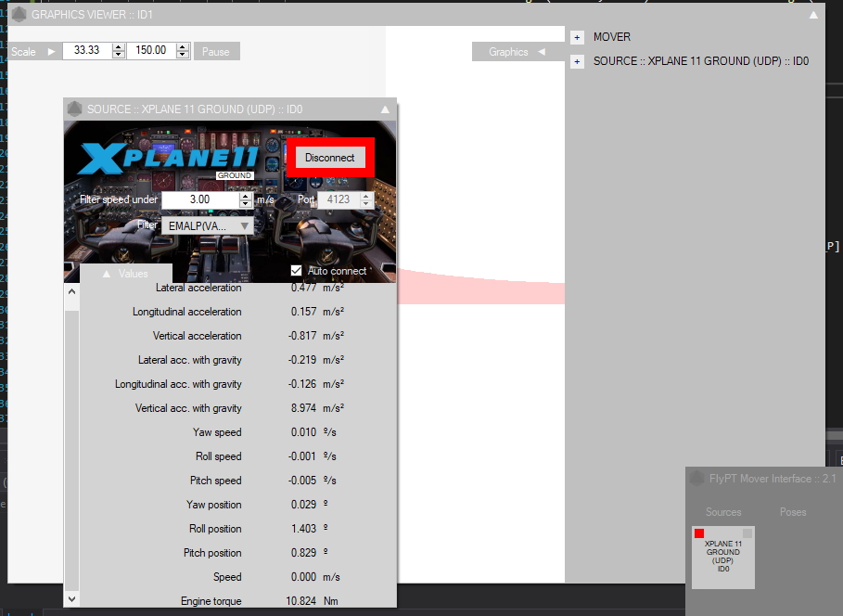Decrease Filter speed under with down arrow

(246, 204)
